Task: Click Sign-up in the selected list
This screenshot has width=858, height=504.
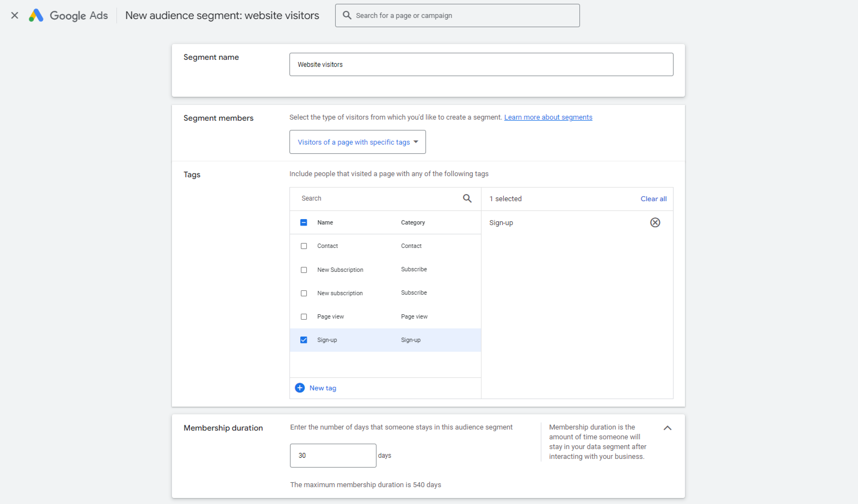Action: tap(501, 223)
